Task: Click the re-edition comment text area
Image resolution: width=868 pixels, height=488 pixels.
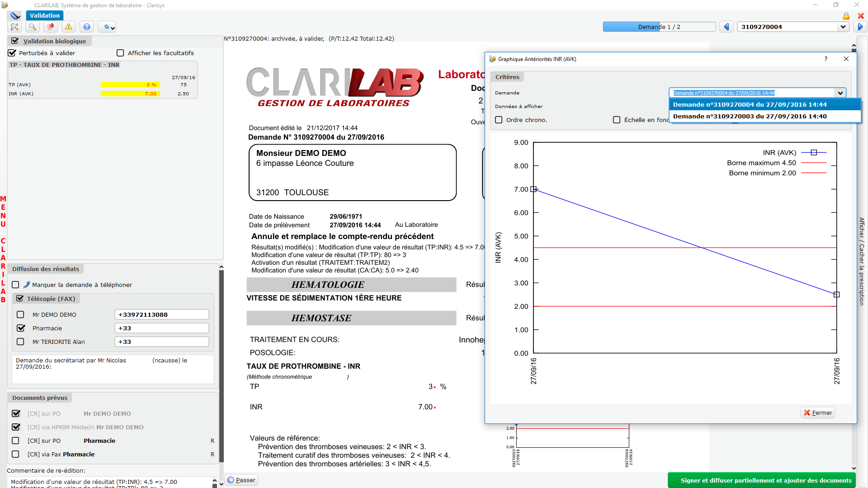Action: click(x=109, y=483)
